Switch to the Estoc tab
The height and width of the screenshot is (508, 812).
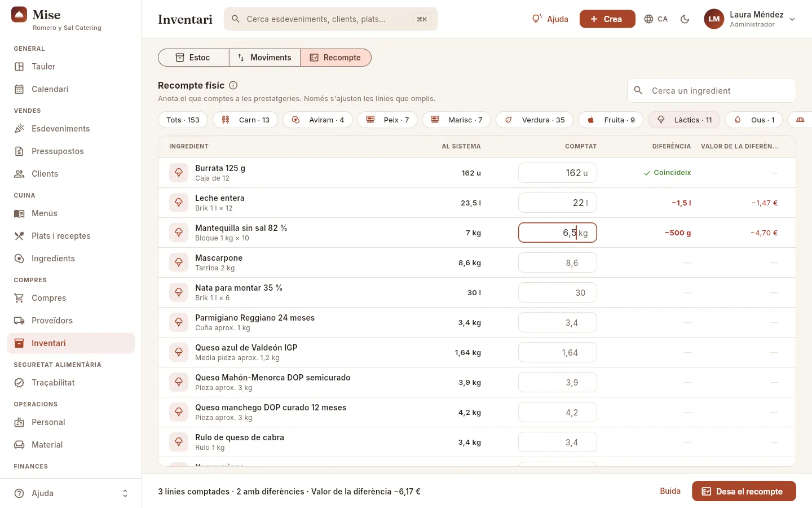[193, 58]
